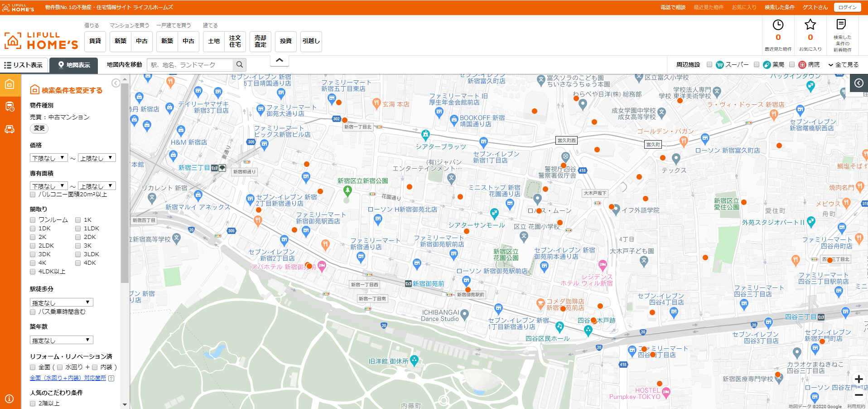Viewport: 868px width, 409px height.
Task: Enable the スーパー nearby facility checkbox
Action: tap(709, 65)
